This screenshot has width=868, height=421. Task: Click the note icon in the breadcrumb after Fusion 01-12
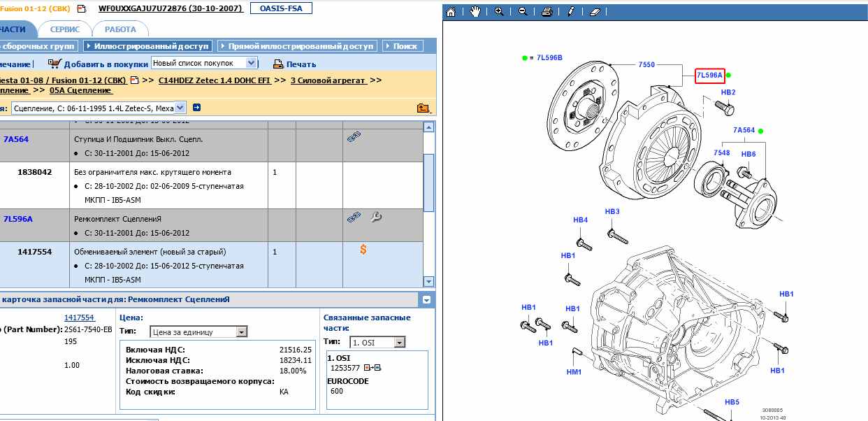(134, 80)
